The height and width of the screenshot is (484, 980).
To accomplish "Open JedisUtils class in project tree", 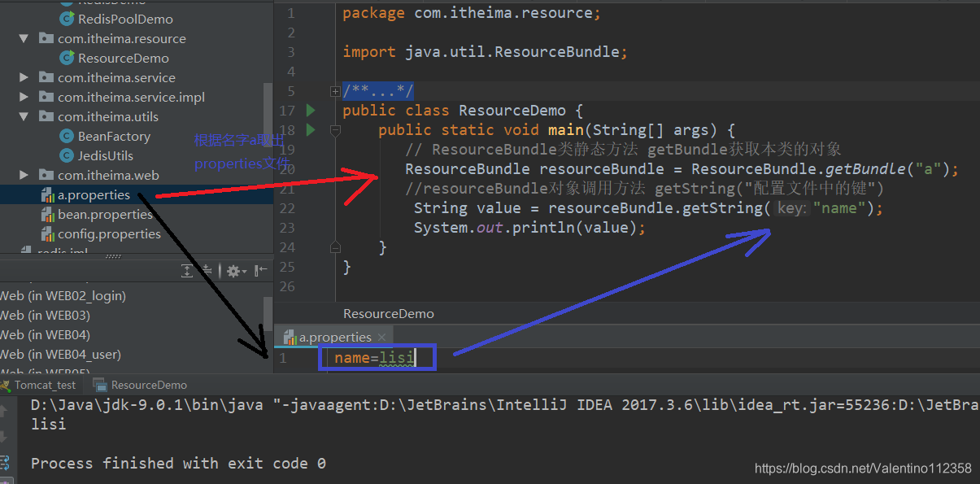I will 106,155.
